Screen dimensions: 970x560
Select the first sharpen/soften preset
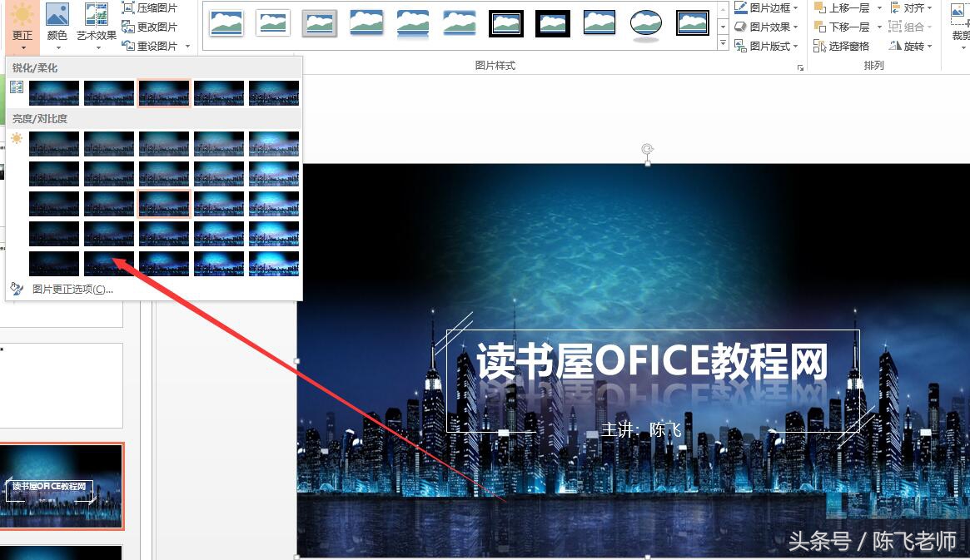click(54, 93)
